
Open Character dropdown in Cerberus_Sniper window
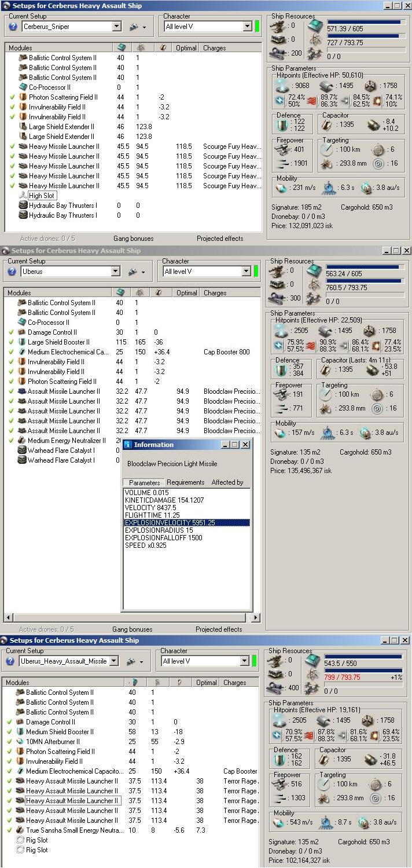click(x=247, y=27)
